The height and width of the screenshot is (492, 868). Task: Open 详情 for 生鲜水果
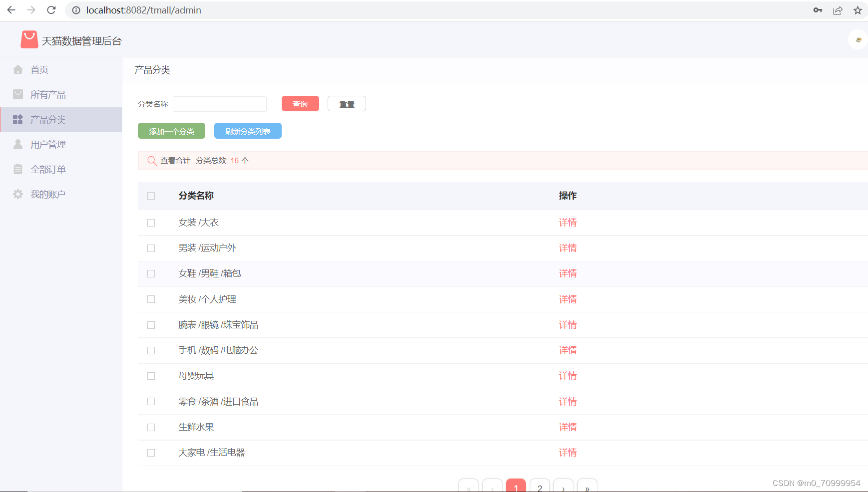coord(568,427)
